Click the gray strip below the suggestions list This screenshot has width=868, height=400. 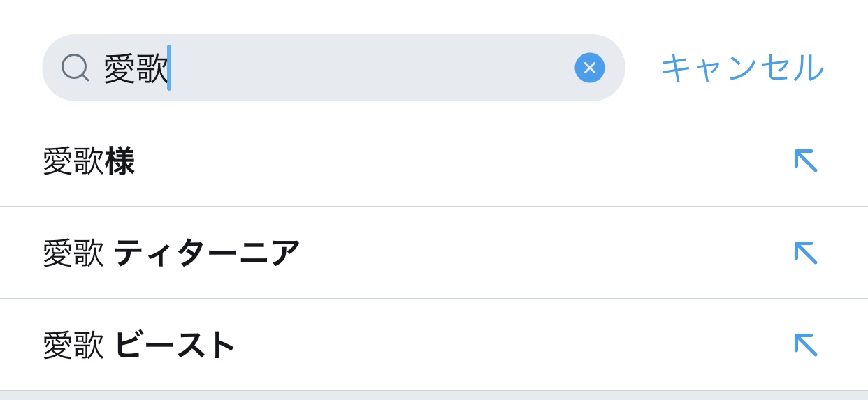point(433,396)
